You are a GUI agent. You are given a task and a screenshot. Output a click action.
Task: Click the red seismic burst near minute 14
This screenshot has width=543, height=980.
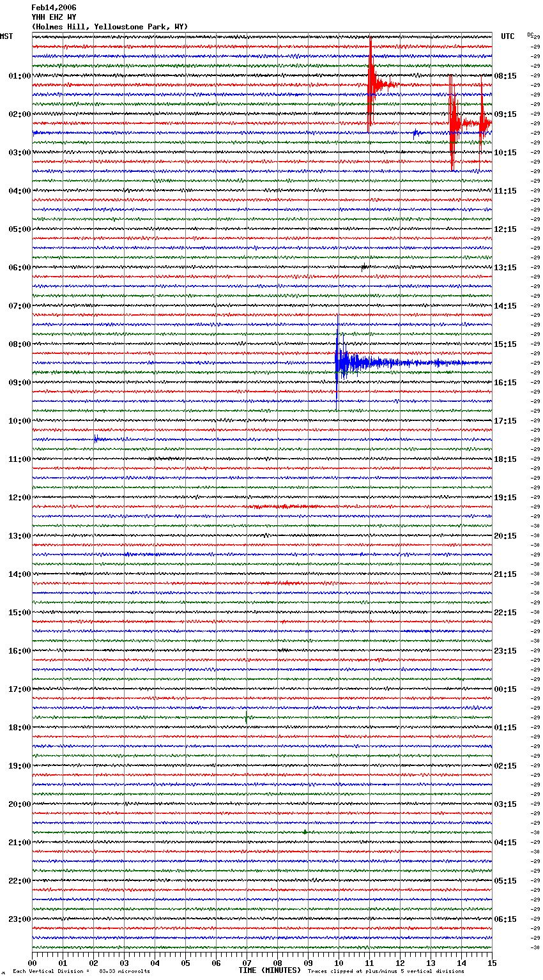[x=454, y=123]
